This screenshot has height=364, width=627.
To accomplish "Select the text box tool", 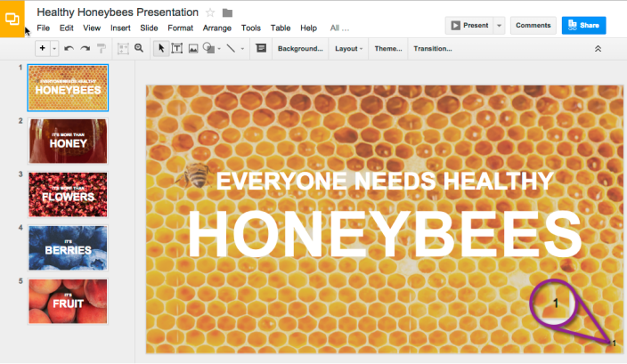I will [176, 48].
